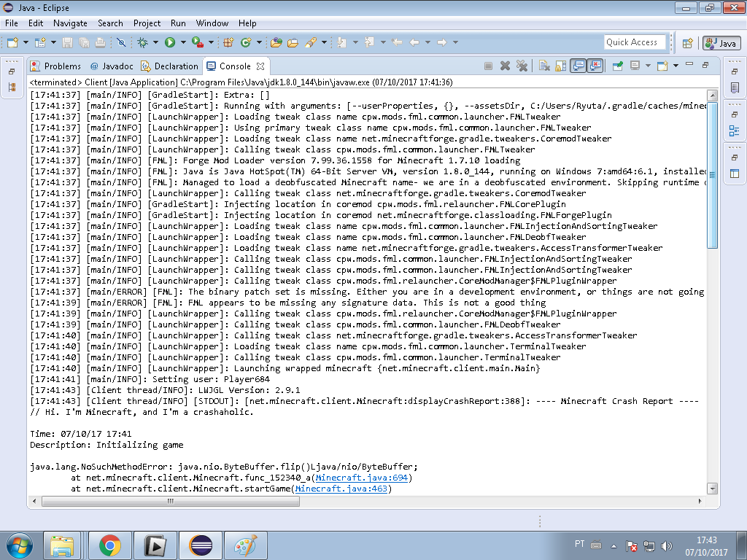Open the External Tools dropdown arrow
This screenshot has width=747, height=560.
tap(211, 42)
